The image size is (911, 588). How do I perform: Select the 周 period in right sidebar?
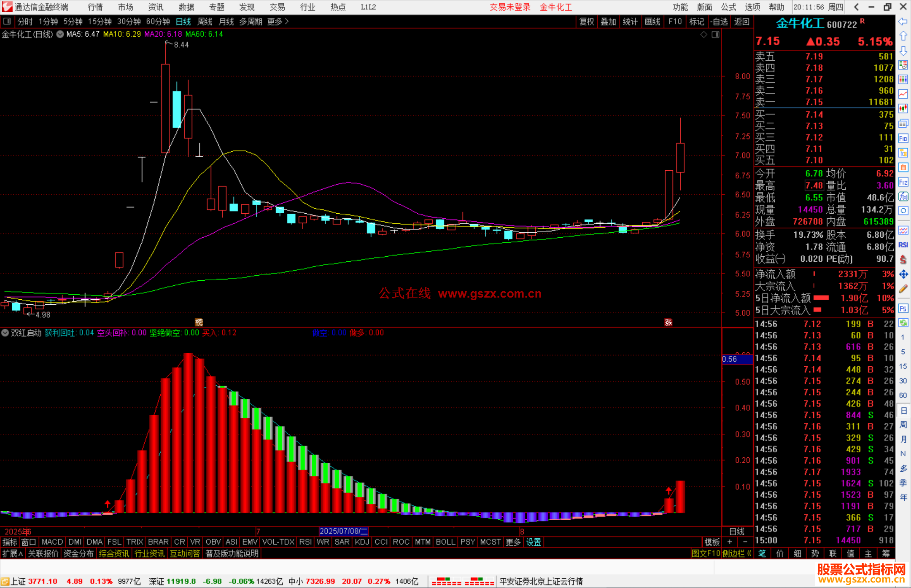pos(903,424)
